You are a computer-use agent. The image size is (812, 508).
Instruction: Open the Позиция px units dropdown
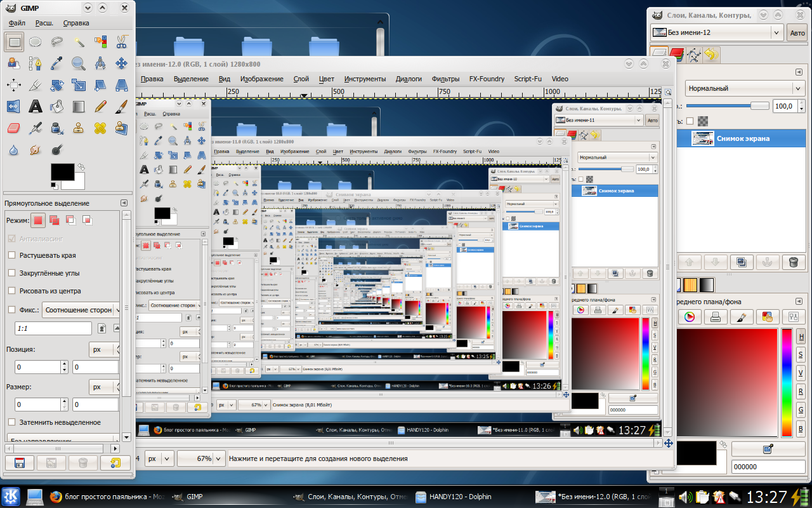[x=104, y=349]
